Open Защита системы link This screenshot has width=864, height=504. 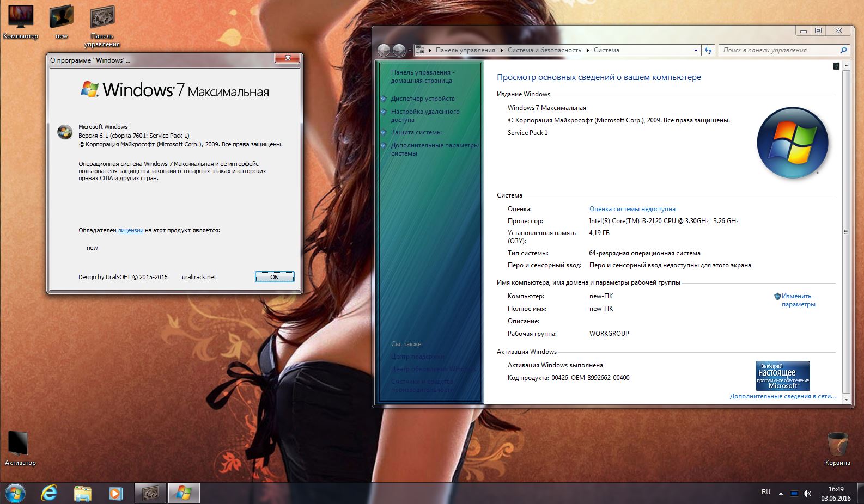coord(416,132)
